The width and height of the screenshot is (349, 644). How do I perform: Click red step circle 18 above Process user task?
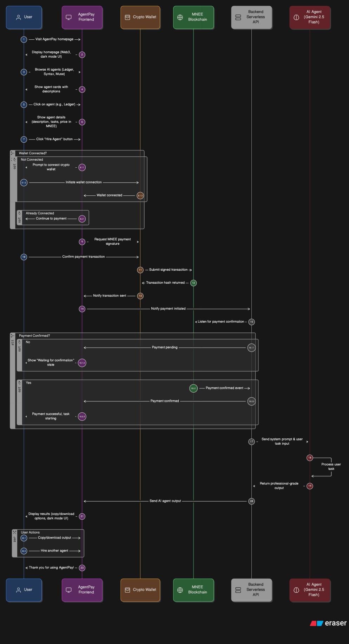pos(310,458)
